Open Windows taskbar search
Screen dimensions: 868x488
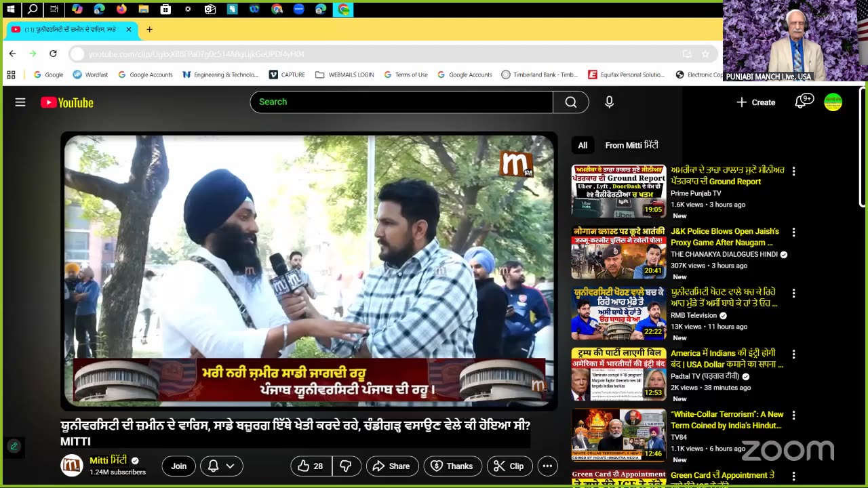33,9
